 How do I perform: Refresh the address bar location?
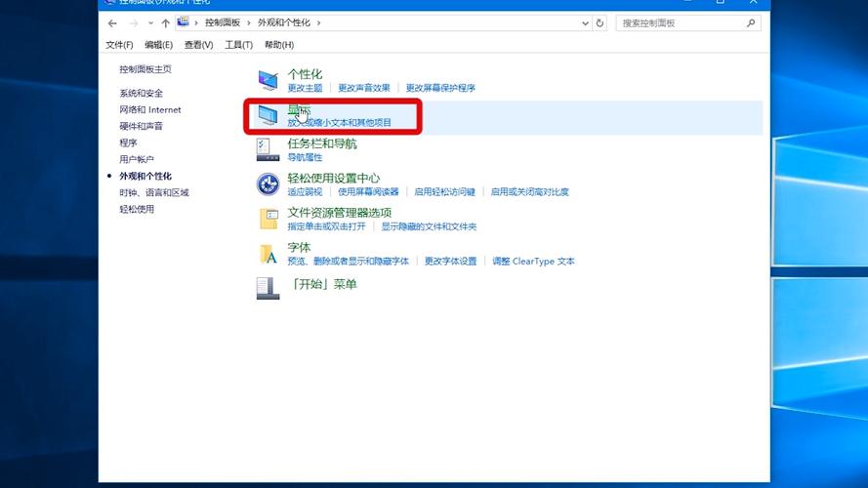599,23
